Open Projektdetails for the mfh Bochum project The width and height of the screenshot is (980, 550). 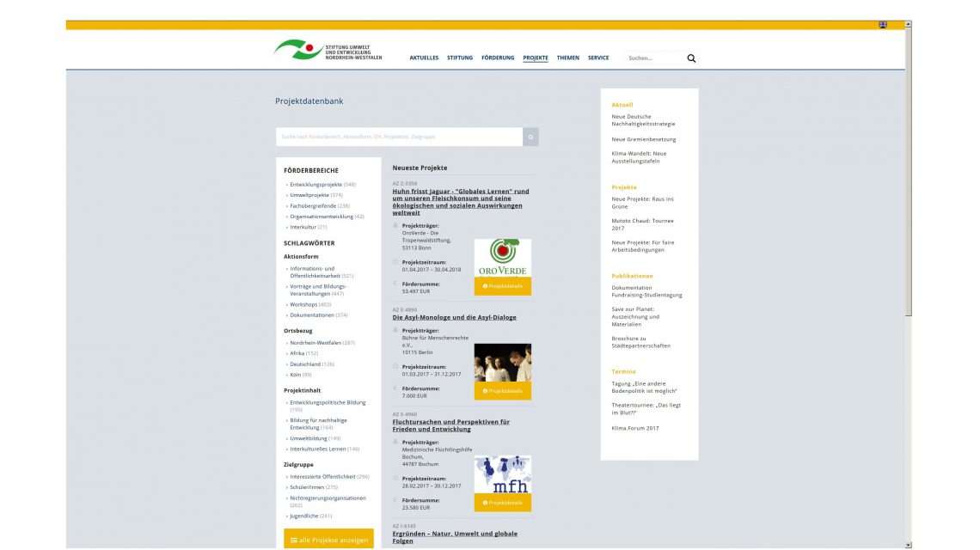[x=503, y=503]
